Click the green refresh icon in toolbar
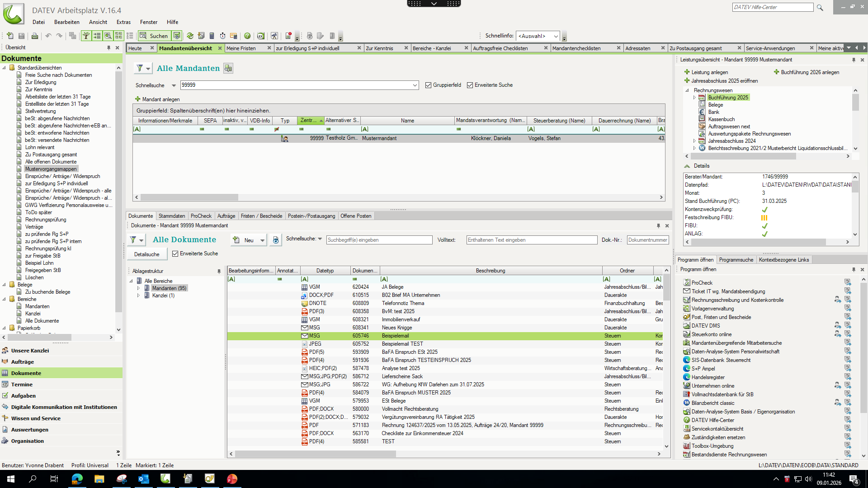The image size is (868, 488). pos(190,36)
